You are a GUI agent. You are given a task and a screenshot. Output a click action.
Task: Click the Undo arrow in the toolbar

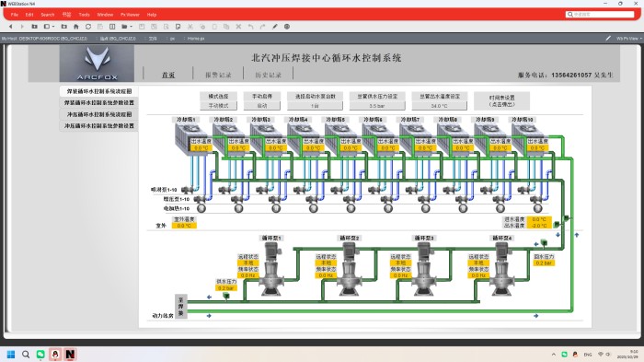click(250, 27)
